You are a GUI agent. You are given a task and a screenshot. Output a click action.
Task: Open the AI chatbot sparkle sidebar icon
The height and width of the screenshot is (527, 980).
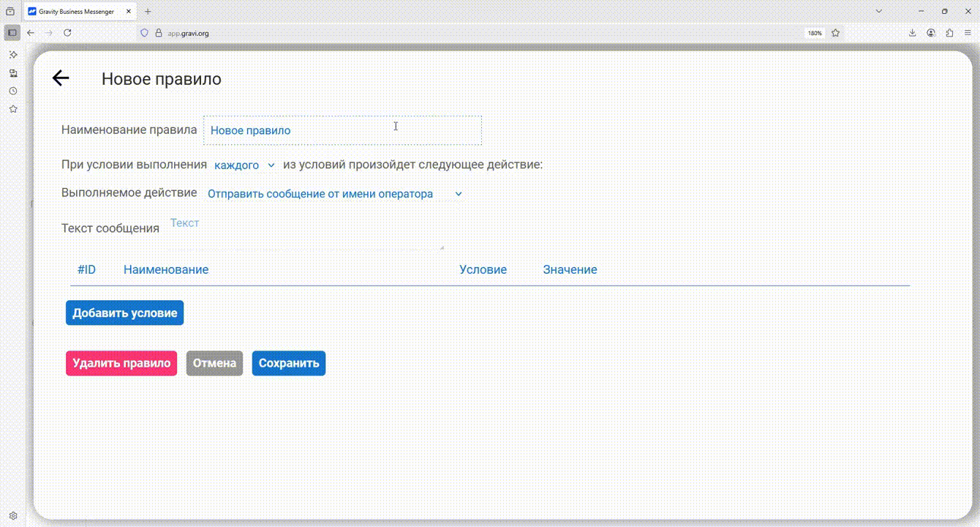(x=13, y=55)
